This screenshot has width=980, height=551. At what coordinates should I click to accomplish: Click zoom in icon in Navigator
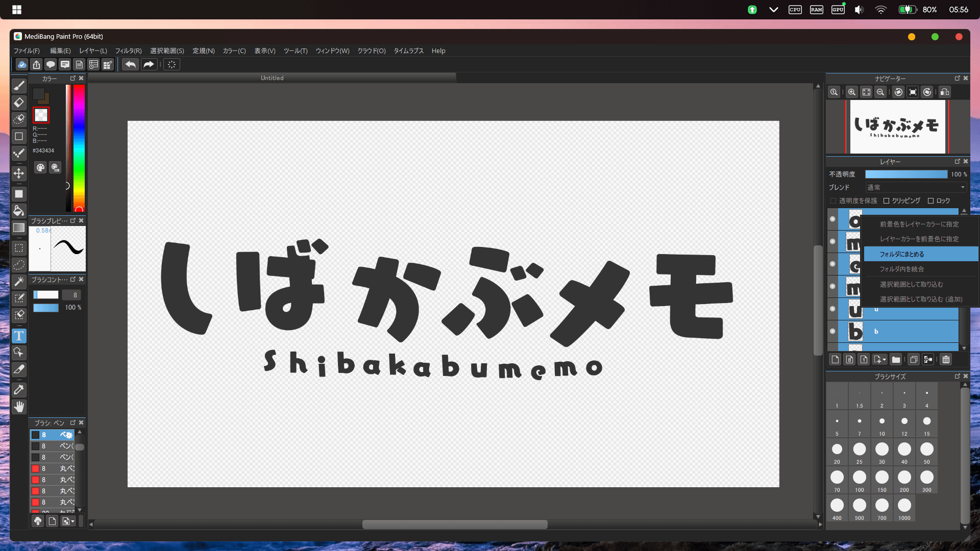[x=851, y=92]
